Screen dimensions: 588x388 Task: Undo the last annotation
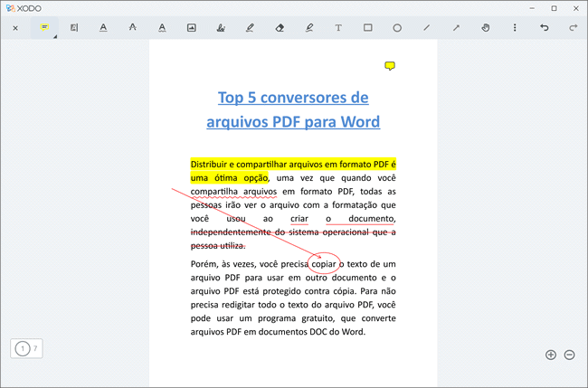click(544, 28)
